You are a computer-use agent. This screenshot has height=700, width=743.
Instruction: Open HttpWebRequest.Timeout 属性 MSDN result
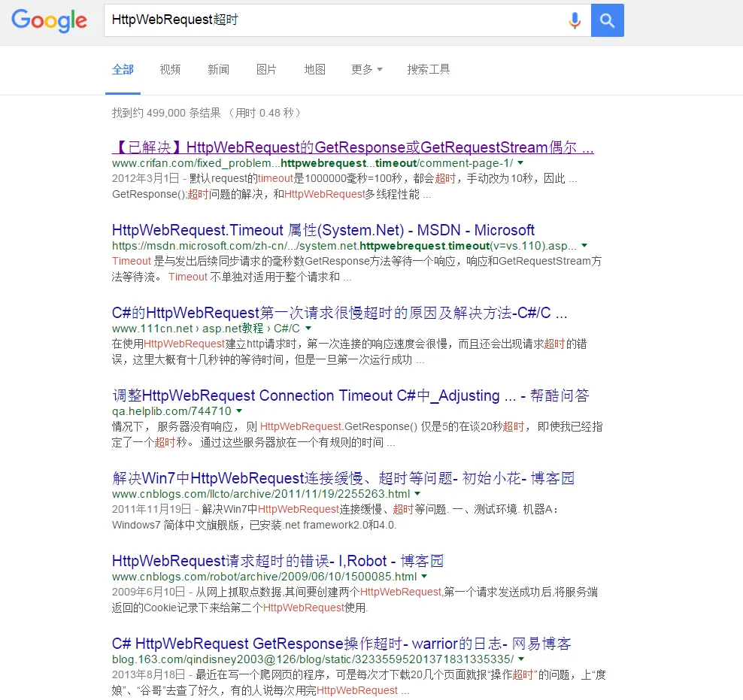coord(323,230)
